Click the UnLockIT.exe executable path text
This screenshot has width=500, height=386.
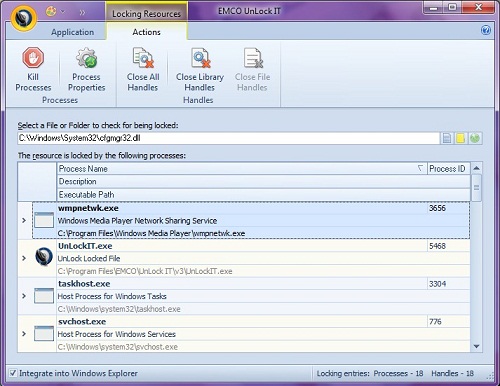(x=145, y=271)
